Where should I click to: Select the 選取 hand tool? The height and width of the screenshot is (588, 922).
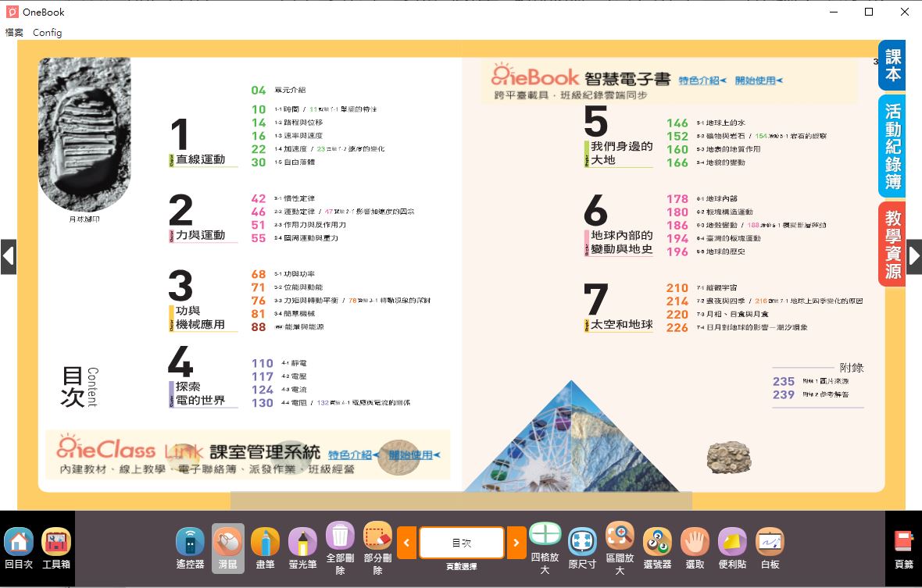coord(695,548)
